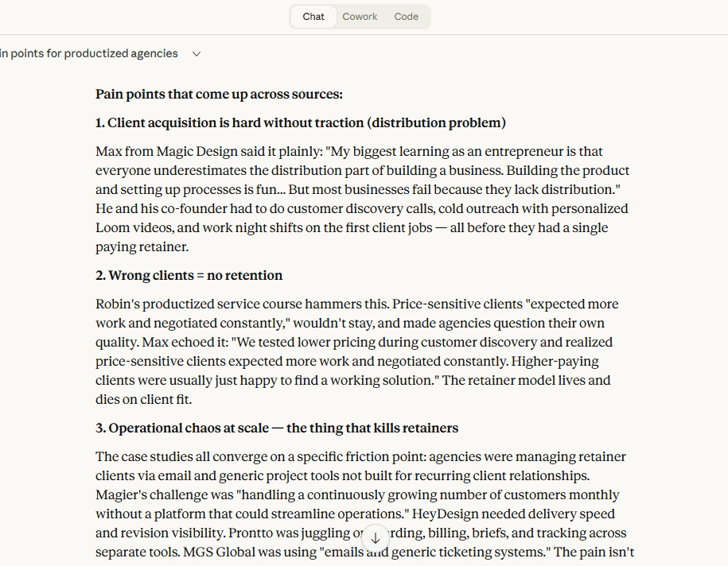
Task: Click the scroll-to-bottom arrow icon
Action: (x=375, y=538)
